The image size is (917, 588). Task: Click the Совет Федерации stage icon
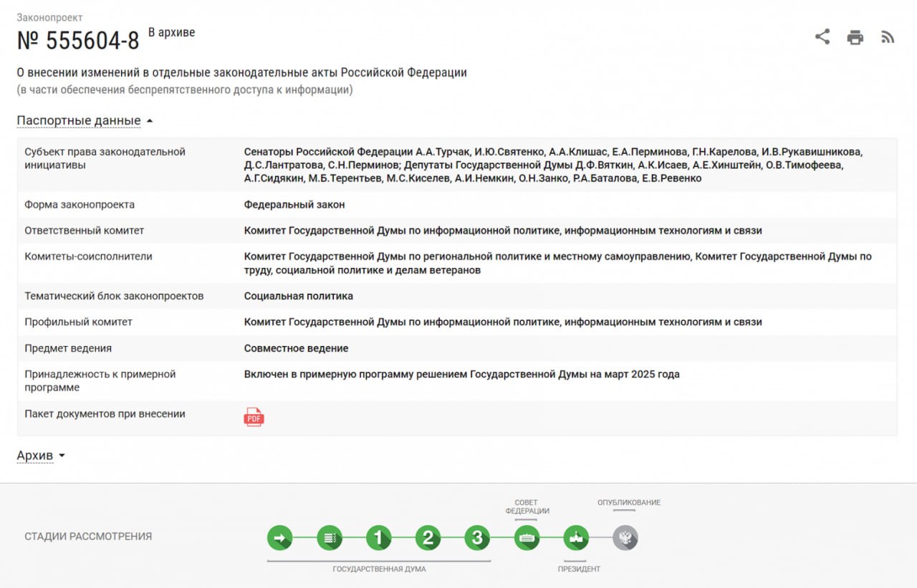[x=527, y=537]
